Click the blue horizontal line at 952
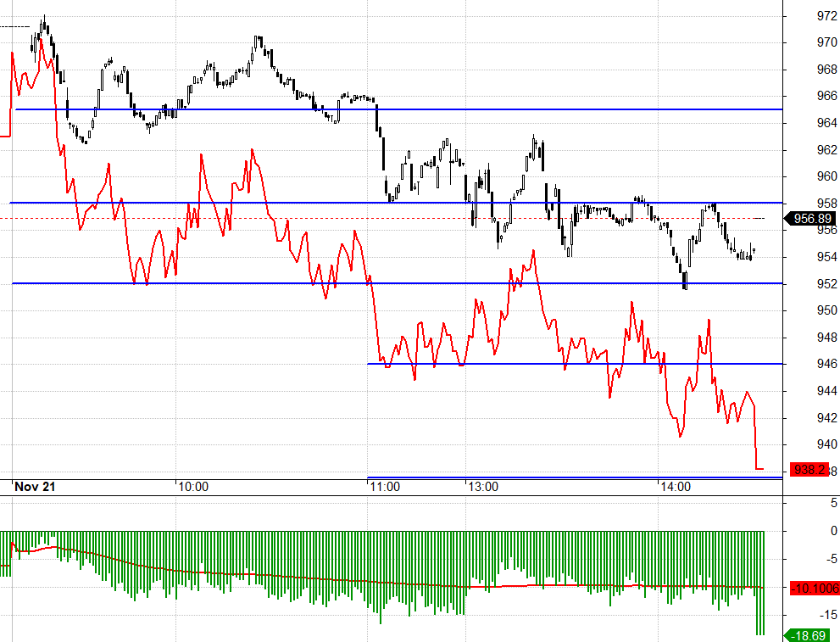840x642 pixels. coord(397,283)
